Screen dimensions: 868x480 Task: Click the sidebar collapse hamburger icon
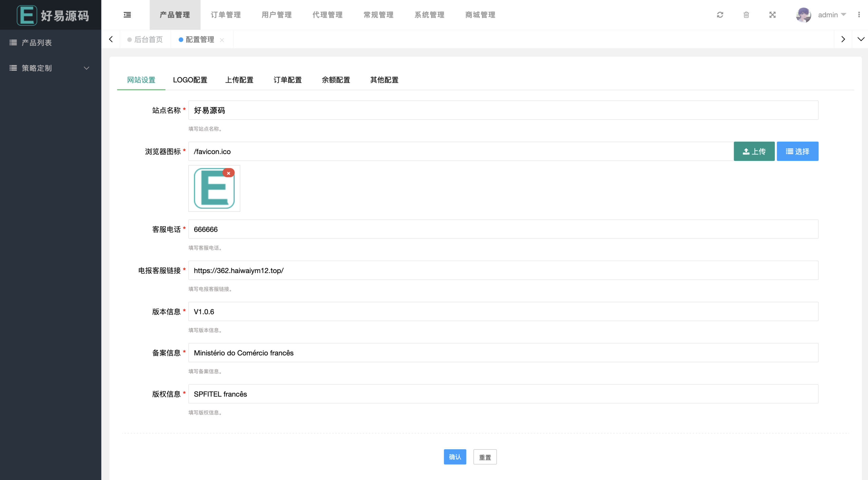click(x=127, y=15)
